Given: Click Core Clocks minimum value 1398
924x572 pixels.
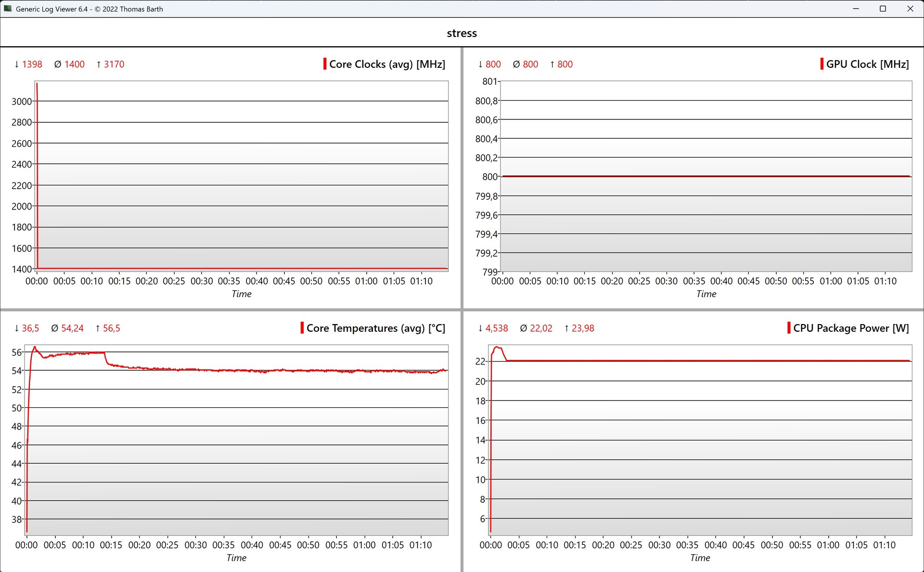Looking at the screenshot, I should 32,64.
